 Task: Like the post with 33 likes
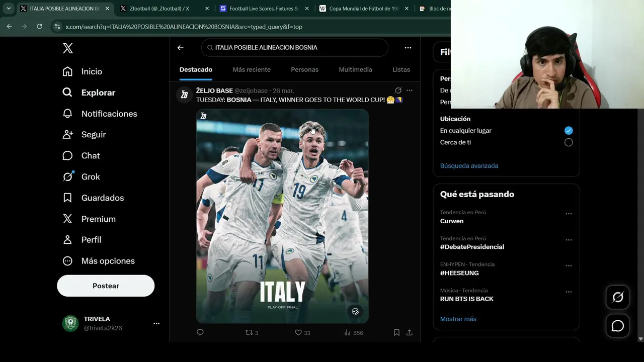[x=302, y=332]
